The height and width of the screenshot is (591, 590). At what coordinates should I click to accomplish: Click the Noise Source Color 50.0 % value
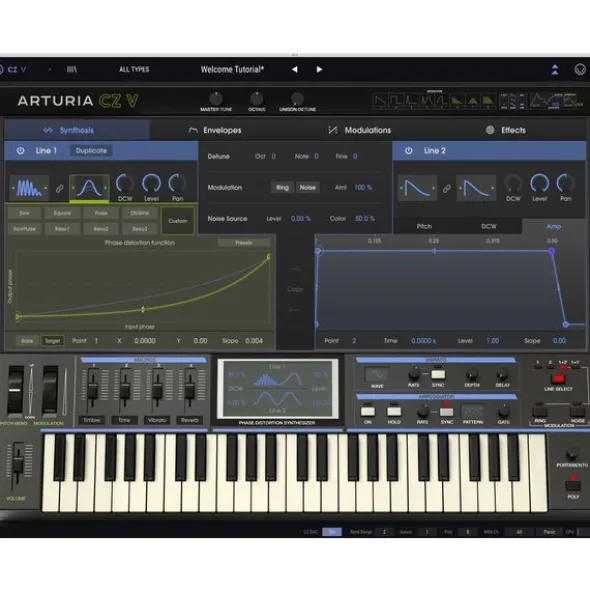coord(365,219)
